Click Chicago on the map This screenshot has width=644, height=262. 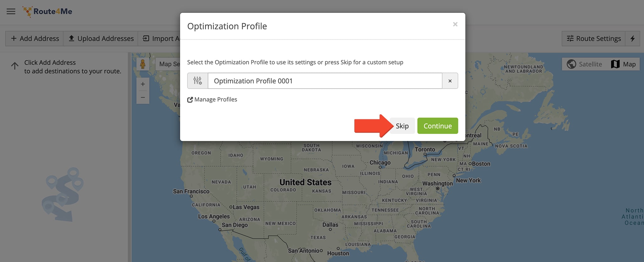coord(380,163)
